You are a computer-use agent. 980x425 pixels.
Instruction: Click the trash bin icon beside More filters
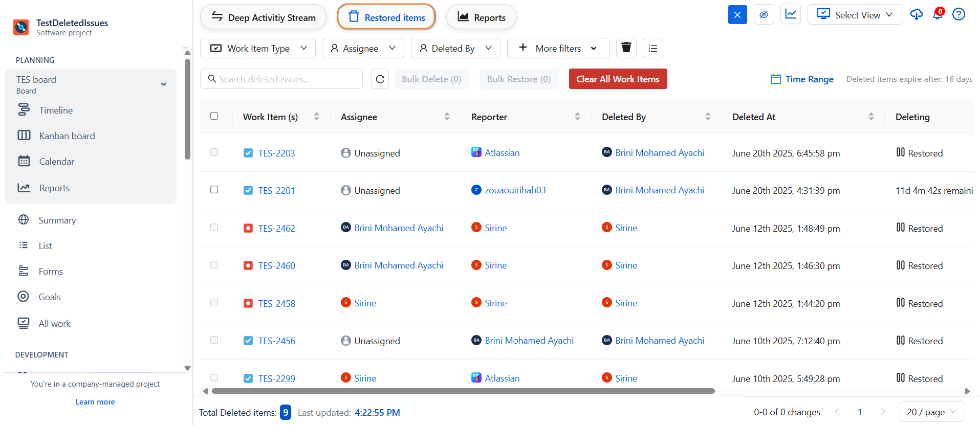[x=626, y=48]
